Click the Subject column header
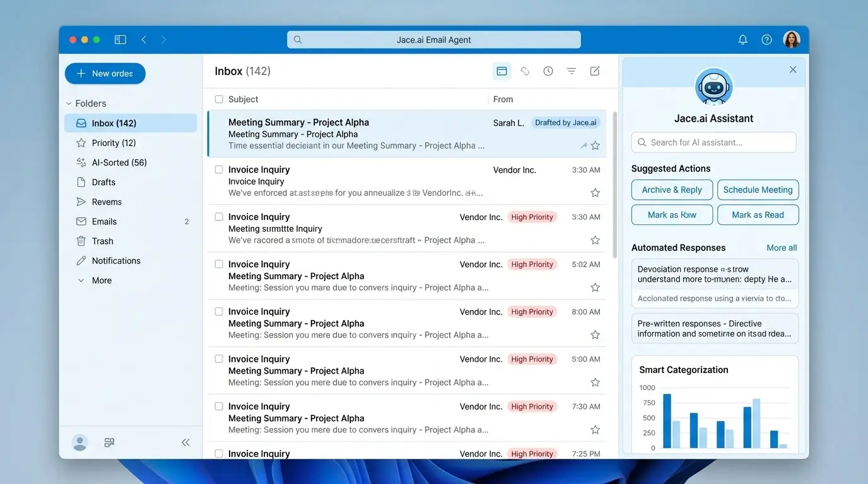 tap(243, 99)
